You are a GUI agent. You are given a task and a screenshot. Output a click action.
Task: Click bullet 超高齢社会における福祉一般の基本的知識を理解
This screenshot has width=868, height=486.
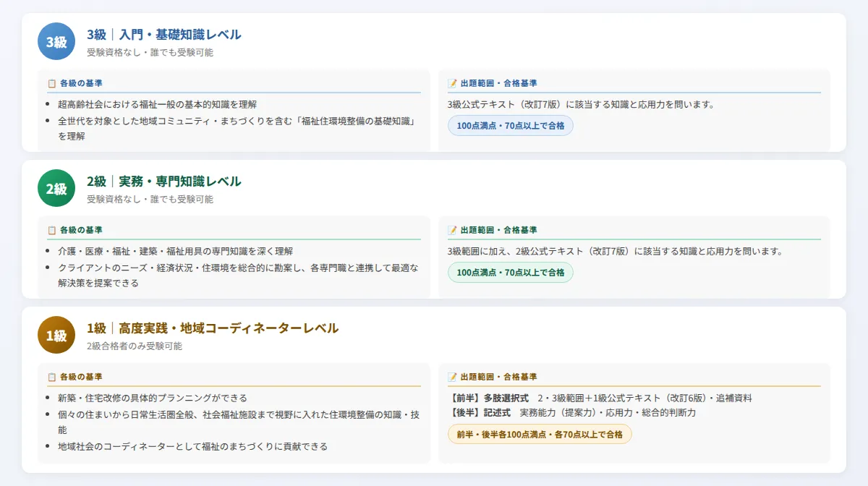[x=157, y=104]
